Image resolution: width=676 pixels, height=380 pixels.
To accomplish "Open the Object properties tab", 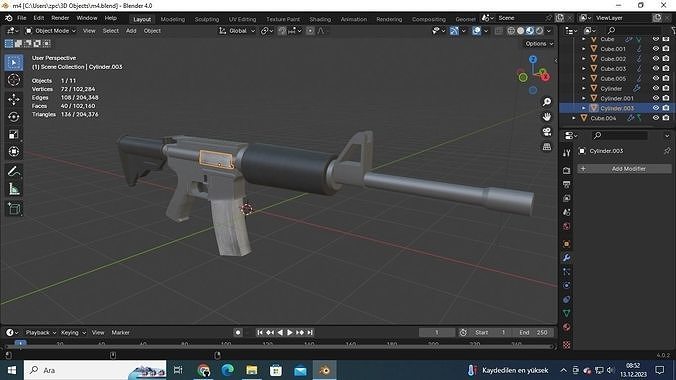I will click(x=566, y=244).
